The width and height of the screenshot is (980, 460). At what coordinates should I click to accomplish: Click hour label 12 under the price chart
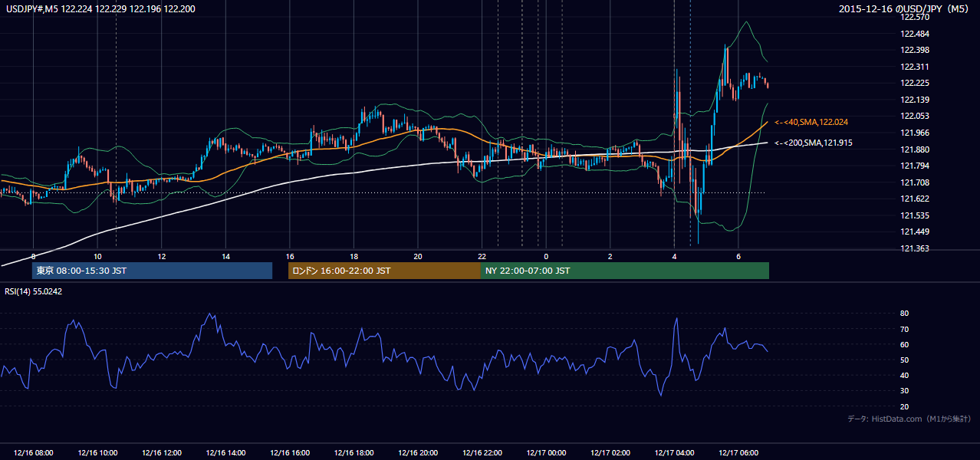tap(161, 256)
